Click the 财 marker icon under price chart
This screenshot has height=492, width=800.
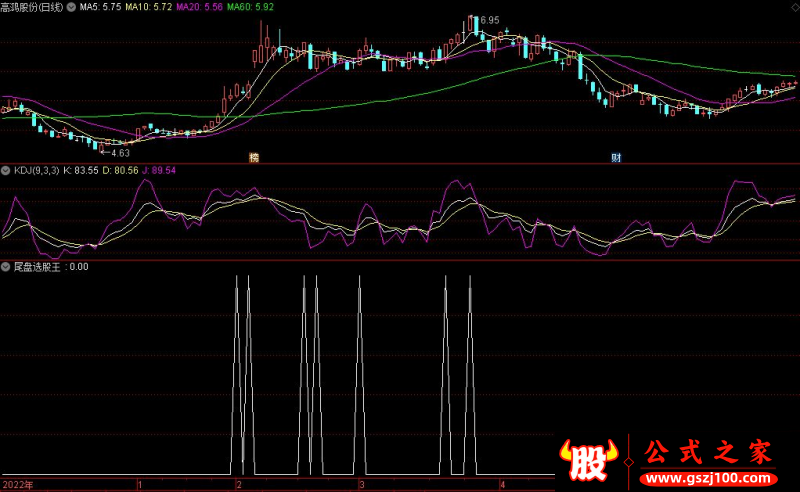[x=616, y=158]
